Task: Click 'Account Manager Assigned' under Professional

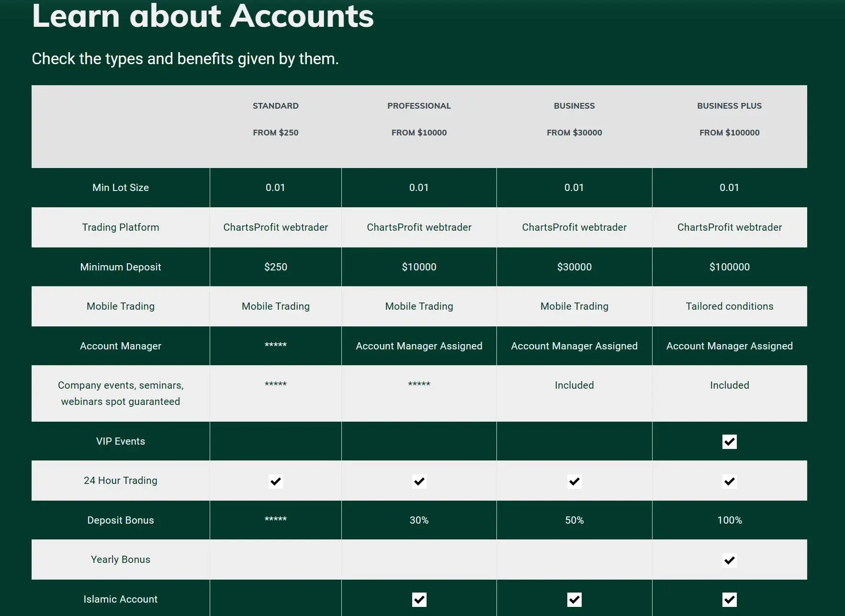Action: (419, 346)
